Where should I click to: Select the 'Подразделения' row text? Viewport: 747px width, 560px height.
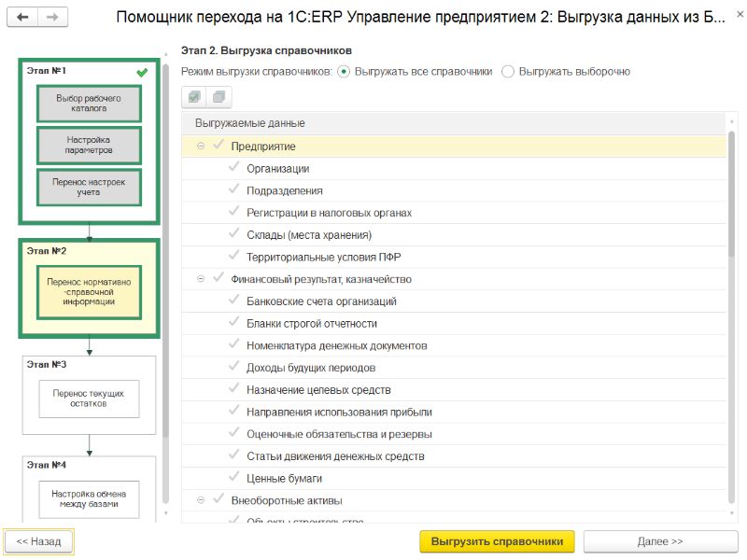coord(285,191)
